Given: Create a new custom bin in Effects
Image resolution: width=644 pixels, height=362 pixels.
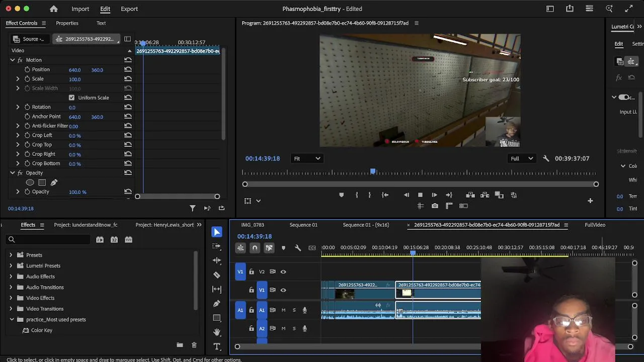Looking at the screenshot, I should point(180,345).
